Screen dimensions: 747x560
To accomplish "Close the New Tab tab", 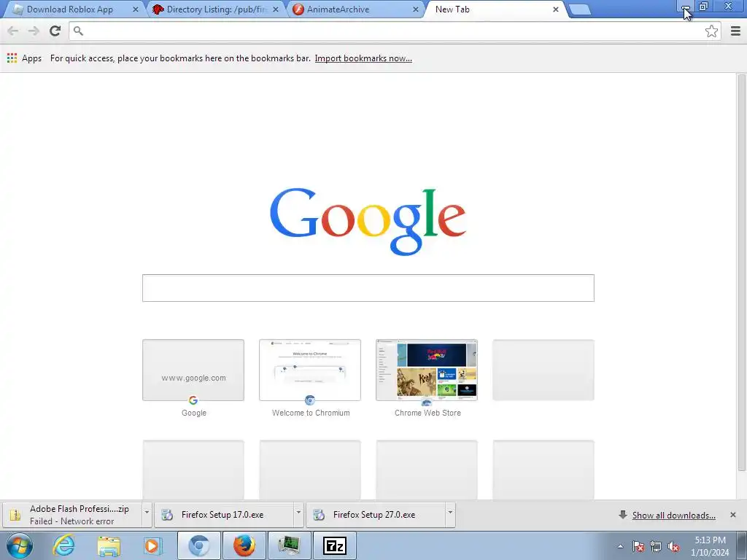I will (x=555, y=9).
